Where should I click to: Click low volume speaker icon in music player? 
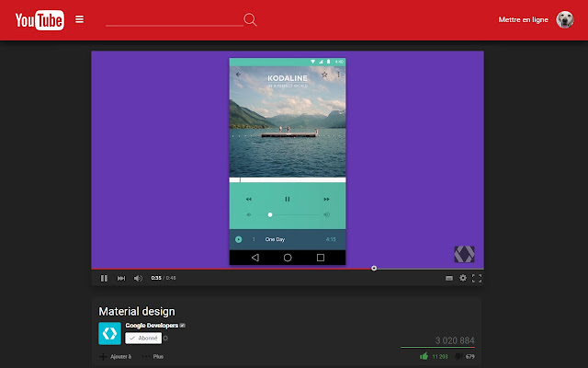[x=249, y=214]
